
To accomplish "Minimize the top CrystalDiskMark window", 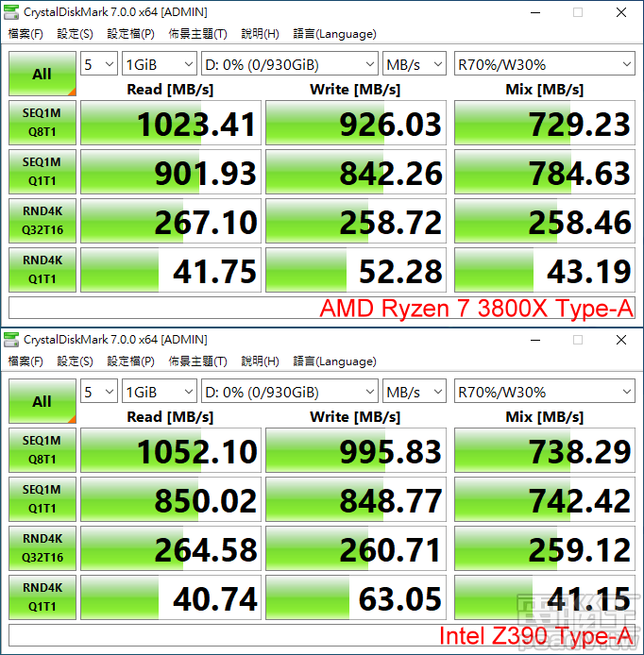I will coord(535,12).
